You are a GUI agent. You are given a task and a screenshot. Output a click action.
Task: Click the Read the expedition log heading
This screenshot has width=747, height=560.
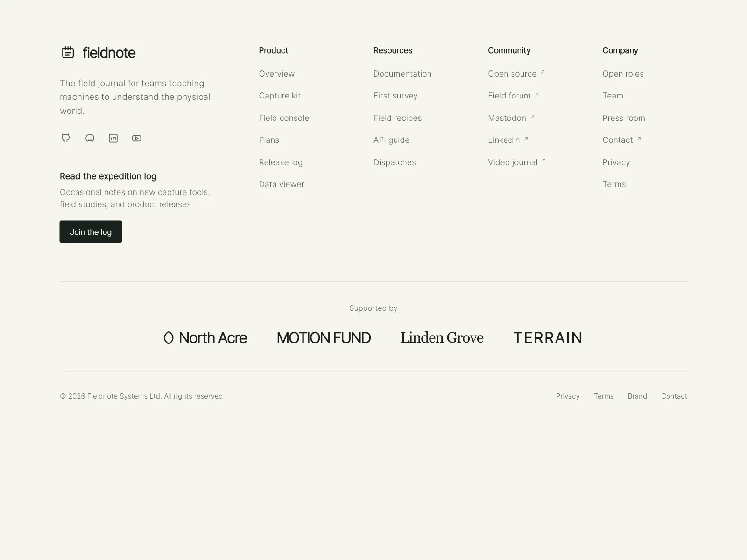108,176
